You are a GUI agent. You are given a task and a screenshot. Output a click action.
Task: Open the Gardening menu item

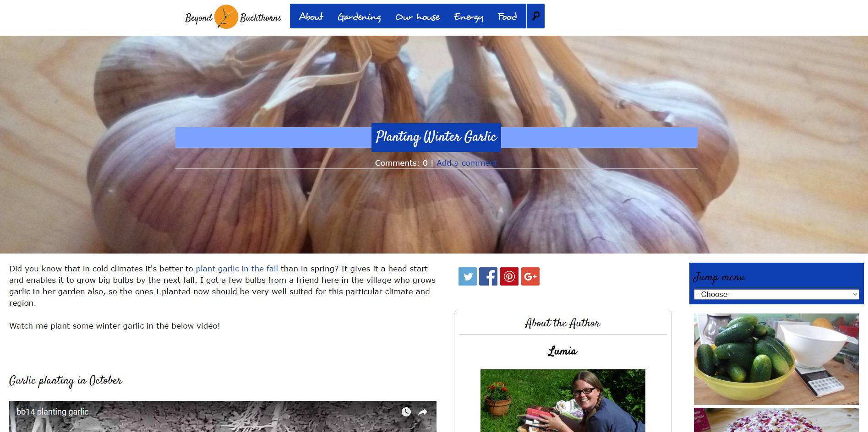(x=359, y=16)
